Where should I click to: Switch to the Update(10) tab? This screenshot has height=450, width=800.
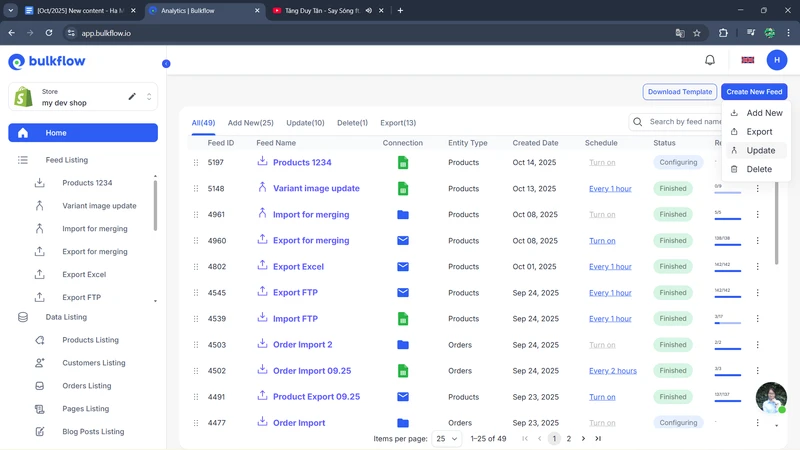click(305, 123)
